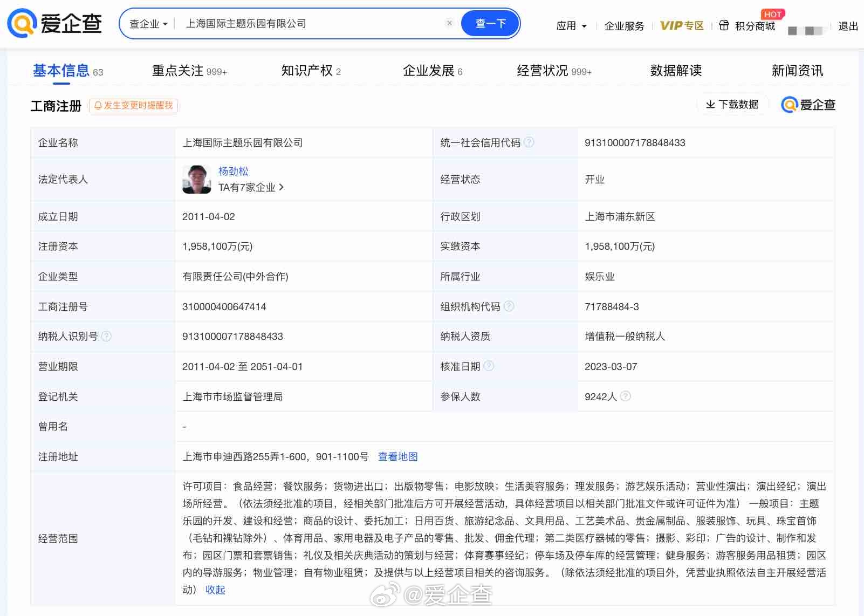Clear the search box with X icon
The image size is (864, 616).
pyautogui.click(x=449, y=23)
